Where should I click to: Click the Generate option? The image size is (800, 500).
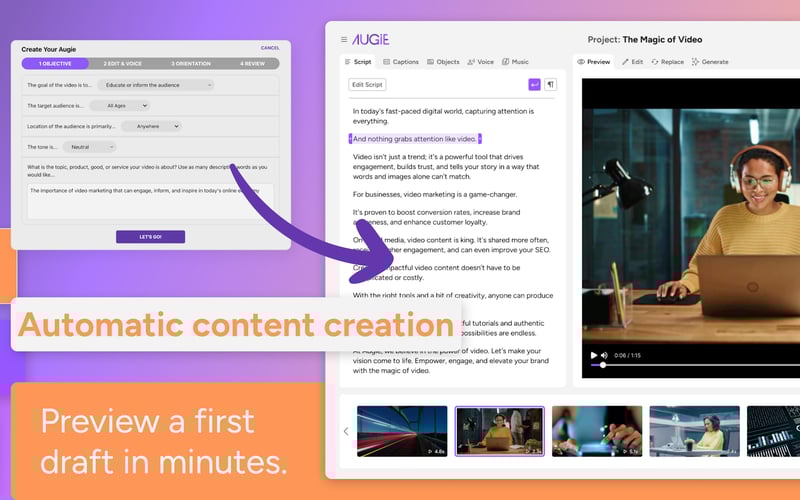click(x=710, y=62)
